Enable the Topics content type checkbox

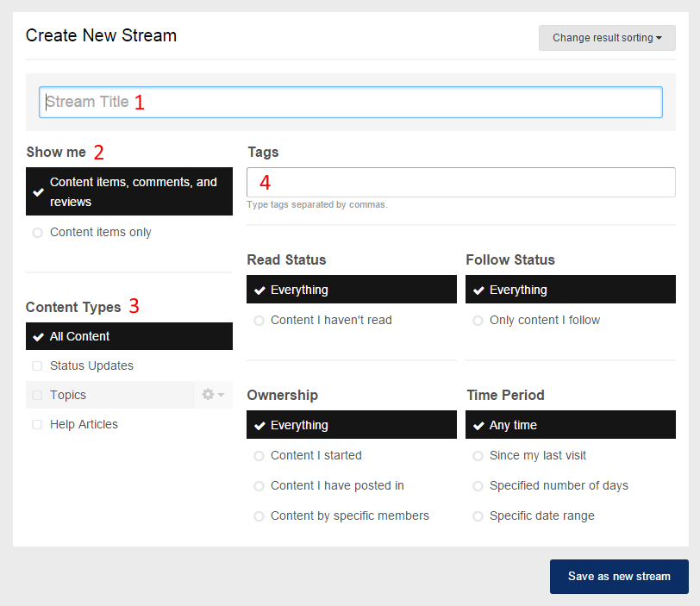point(37,396)
